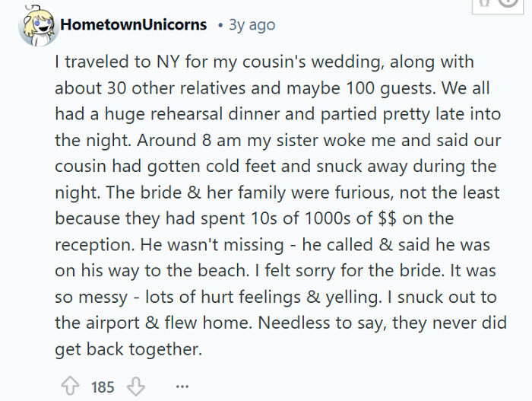Click the line starting "cousin had gotten cold feet"
This screenshot has width=532, height=401.
pos(275,166)
